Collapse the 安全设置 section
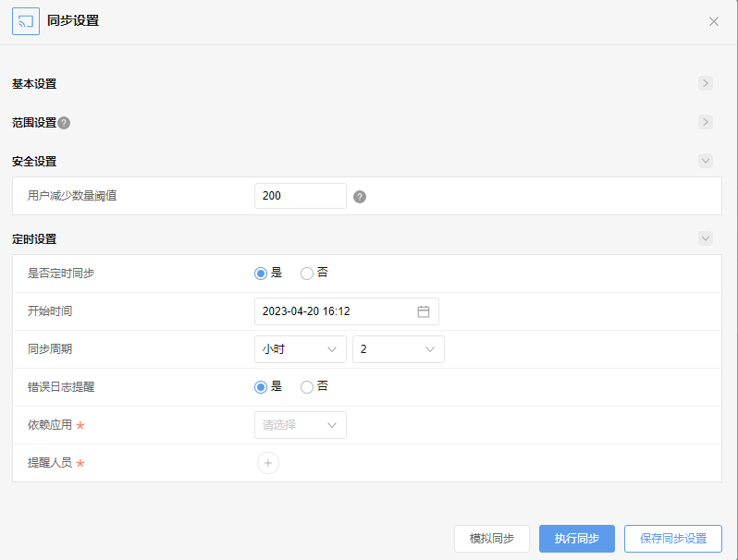This screenshot has width=738, height=560. point(706,161)
